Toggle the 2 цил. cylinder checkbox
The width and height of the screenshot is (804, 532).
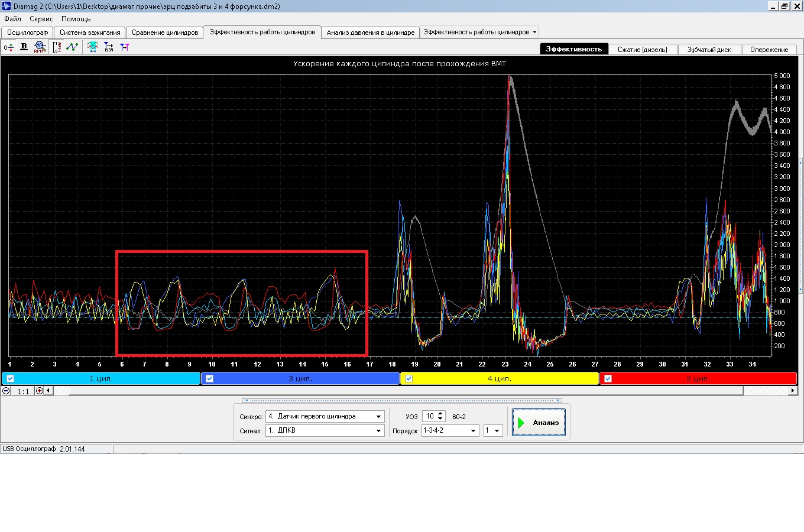point(608,379)
